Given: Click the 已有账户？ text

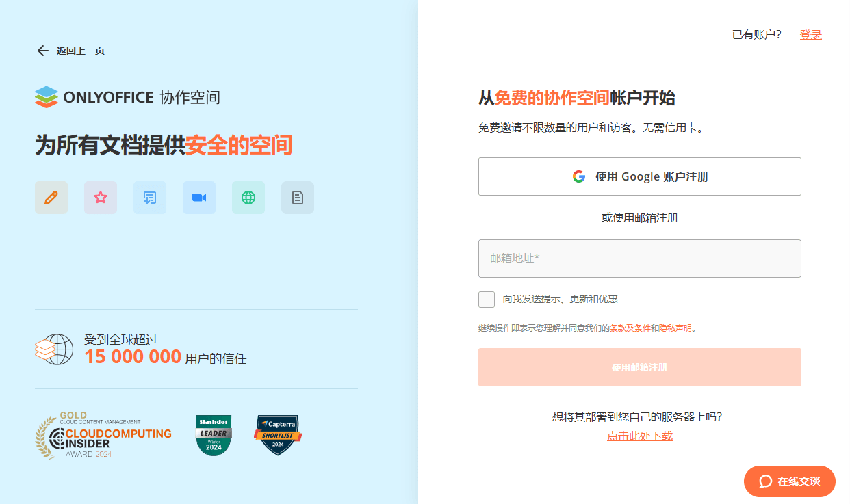Looking at the screenshot, I should [x=757, y=34].
